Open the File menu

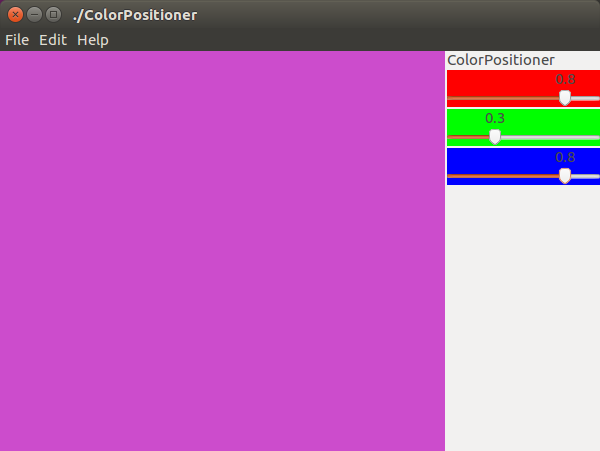tap(17, 40)
